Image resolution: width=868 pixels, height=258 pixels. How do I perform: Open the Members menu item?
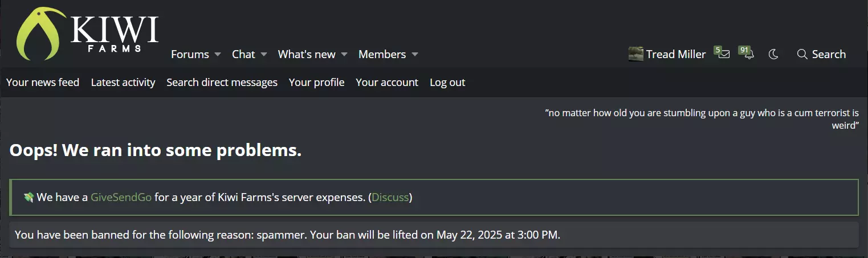(382, 54)
